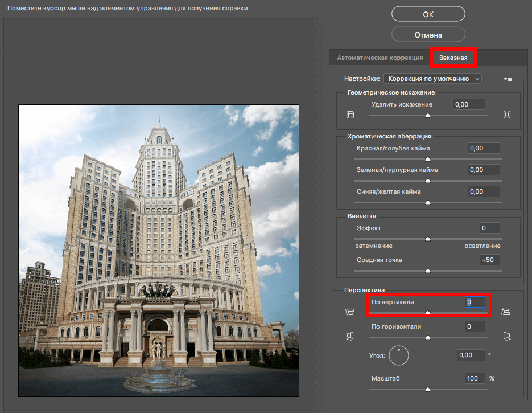This screenshot has width=532, height=413.
Task: Click the Синяя/желтая кайма value field
Action: [483, 191]
